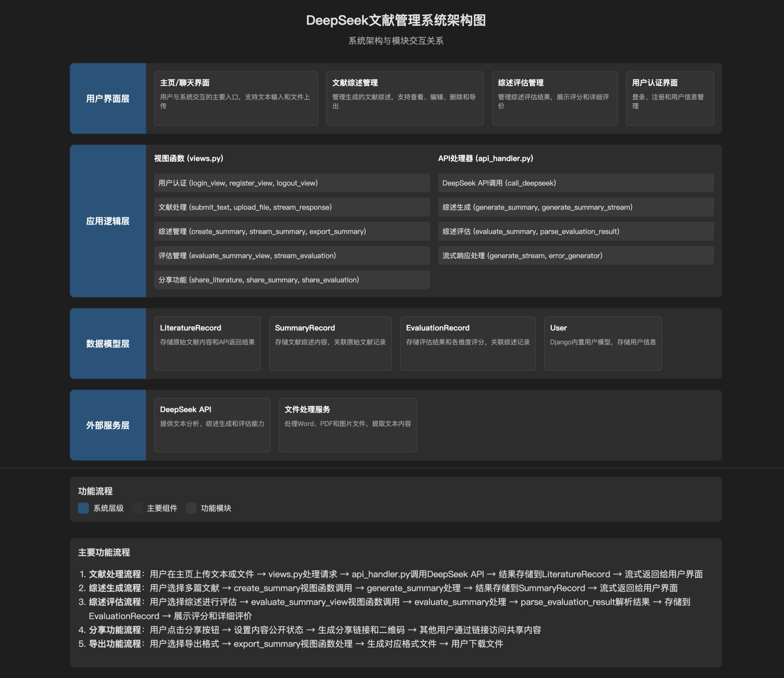Click the 综述管理 create_summary row
This screenshot has width=784, height=678.
pyautogui.click(x=292, y=231)
